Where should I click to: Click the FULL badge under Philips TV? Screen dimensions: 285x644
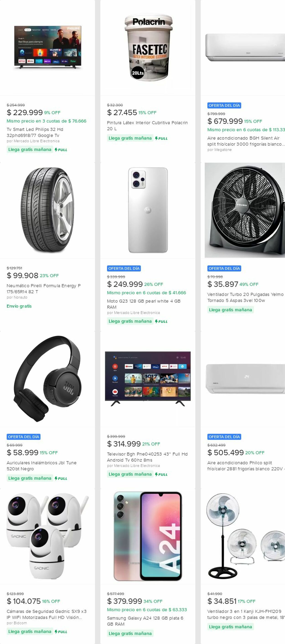pyautogui.click(x=61, y=150)
